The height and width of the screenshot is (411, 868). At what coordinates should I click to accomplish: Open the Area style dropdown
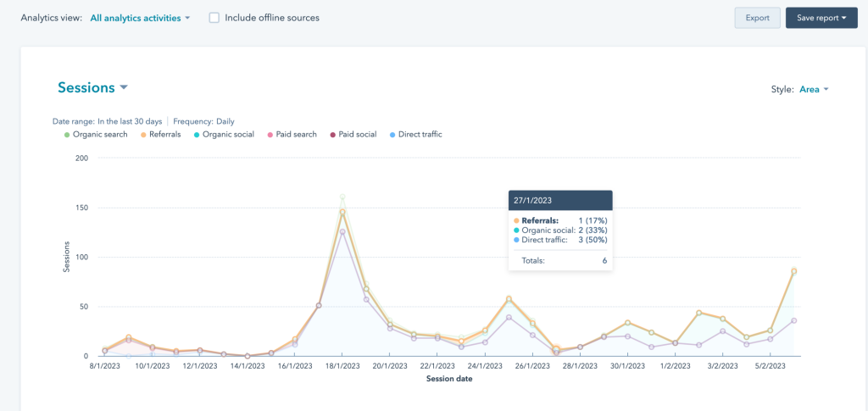(x=813, y=89)
